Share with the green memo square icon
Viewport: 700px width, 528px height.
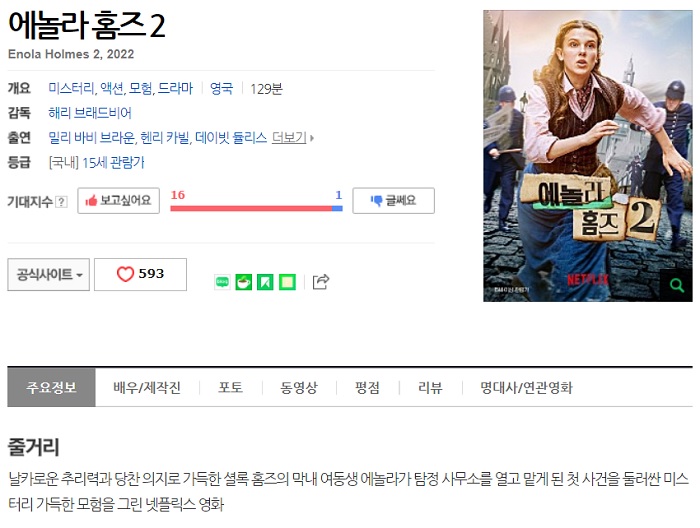coord(287,282)
